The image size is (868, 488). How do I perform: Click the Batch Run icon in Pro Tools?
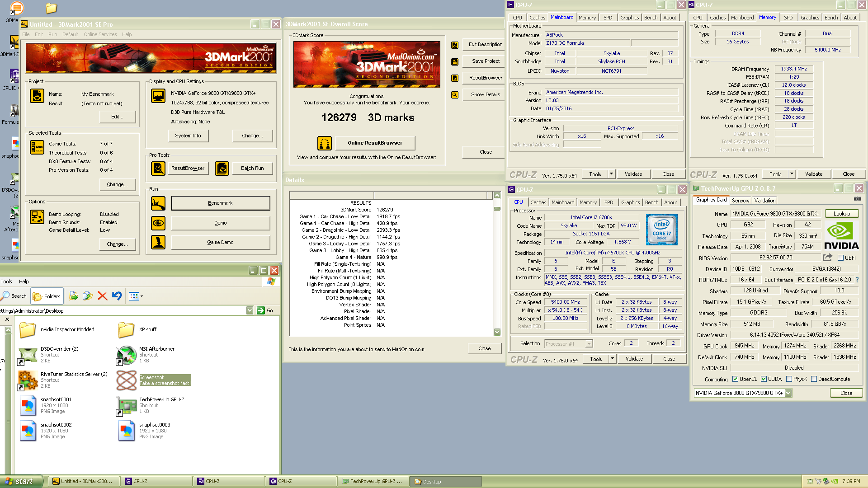coord(222,169)
